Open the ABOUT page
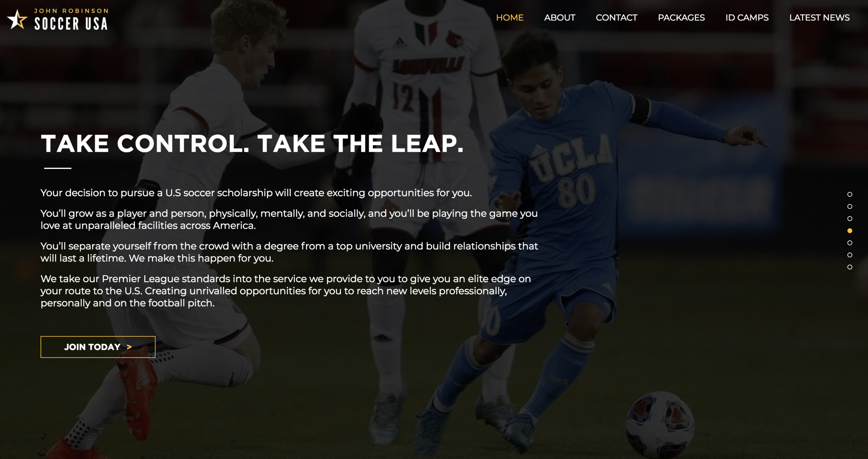 (x=559, y=18)
